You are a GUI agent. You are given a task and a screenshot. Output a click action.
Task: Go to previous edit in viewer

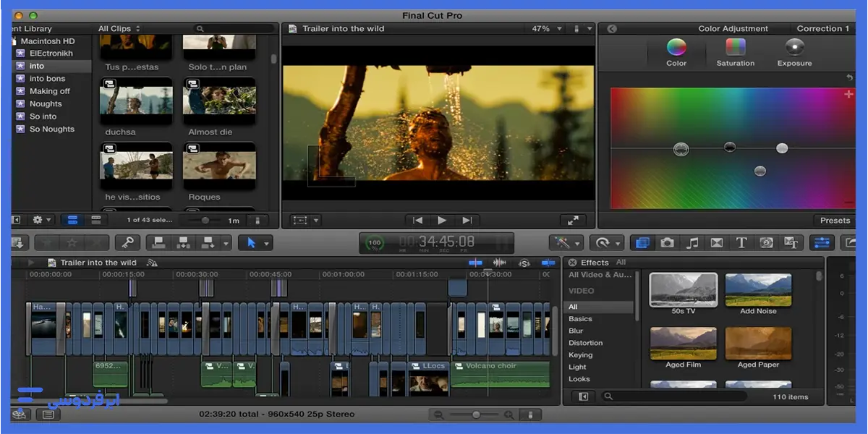pos(417,220)
